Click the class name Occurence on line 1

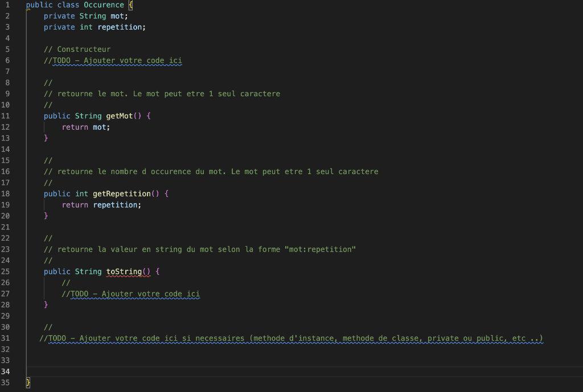pos(104,5)
